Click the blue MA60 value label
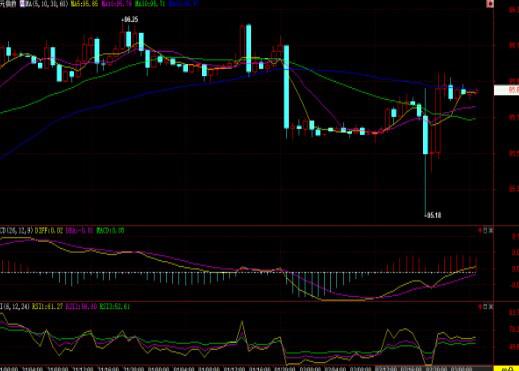 click(x=184, y=4)
